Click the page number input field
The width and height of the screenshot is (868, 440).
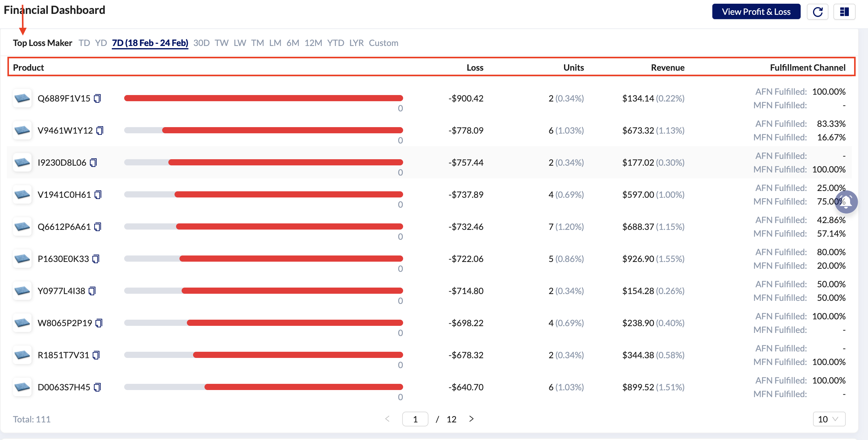(x=415, y=419)
